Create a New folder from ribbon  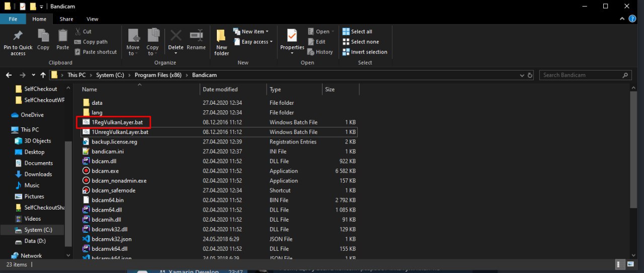tap(221, 42)
